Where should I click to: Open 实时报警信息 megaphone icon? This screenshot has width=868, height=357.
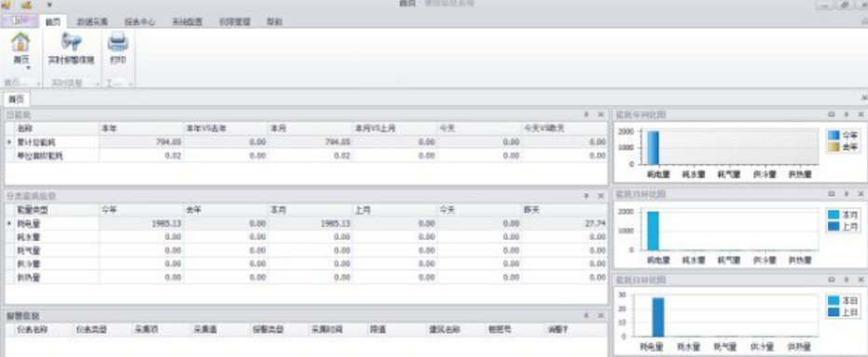point(71,42)
